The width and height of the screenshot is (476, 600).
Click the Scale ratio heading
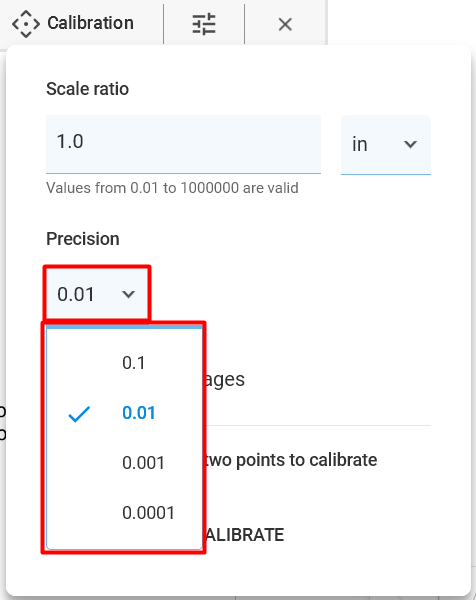pos(87,89)
